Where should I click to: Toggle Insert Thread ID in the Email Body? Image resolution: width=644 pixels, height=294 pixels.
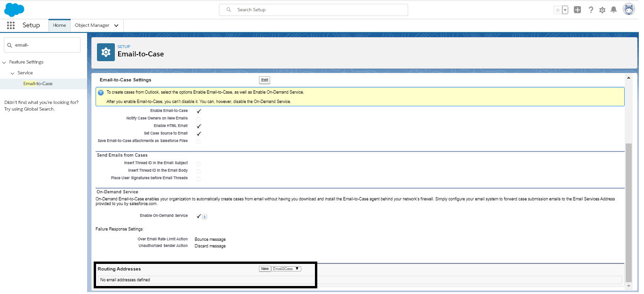[x=199, y=171]
